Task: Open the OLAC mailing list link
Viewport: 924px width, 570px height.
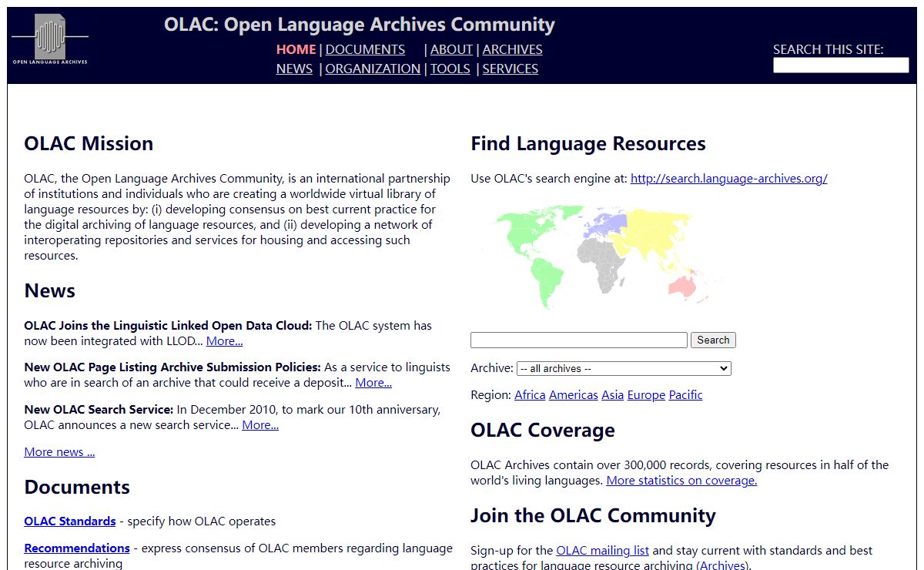Action: pos(602,551)
